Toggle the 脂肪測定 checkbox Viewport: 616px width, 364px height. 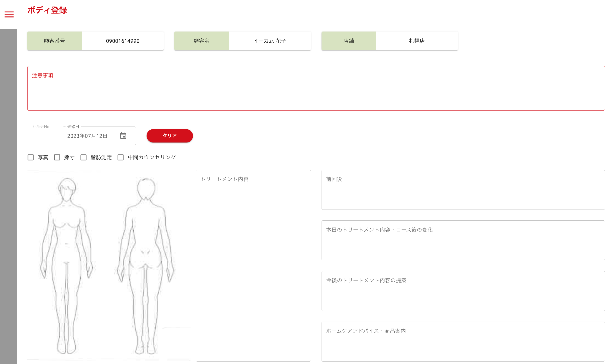coord(84,157)
